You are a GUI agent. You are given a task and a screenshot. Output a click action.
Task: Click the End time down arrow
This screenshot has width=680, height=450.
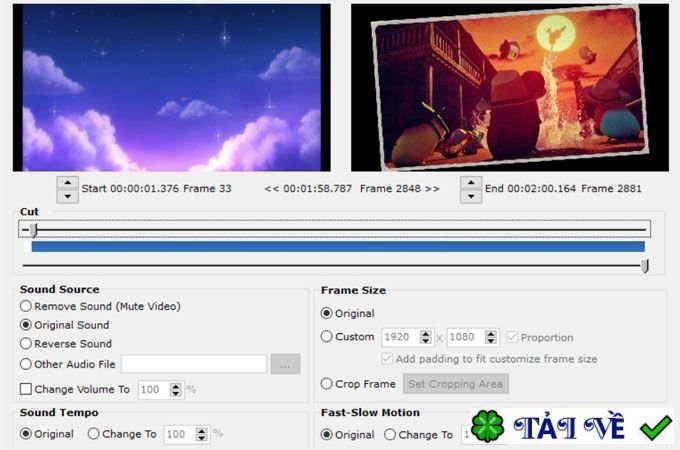pos(471,196)
